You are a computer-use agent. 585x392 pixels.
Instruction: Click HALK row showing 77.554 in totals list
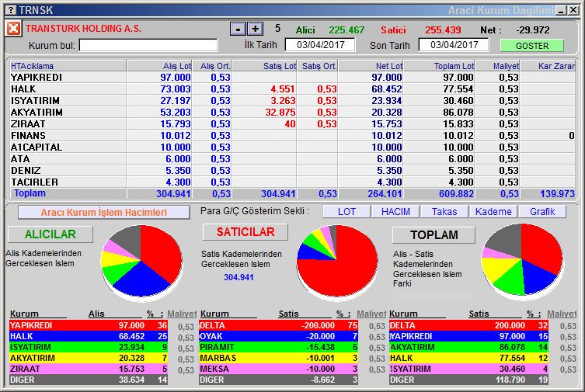(x=468, y=358)
